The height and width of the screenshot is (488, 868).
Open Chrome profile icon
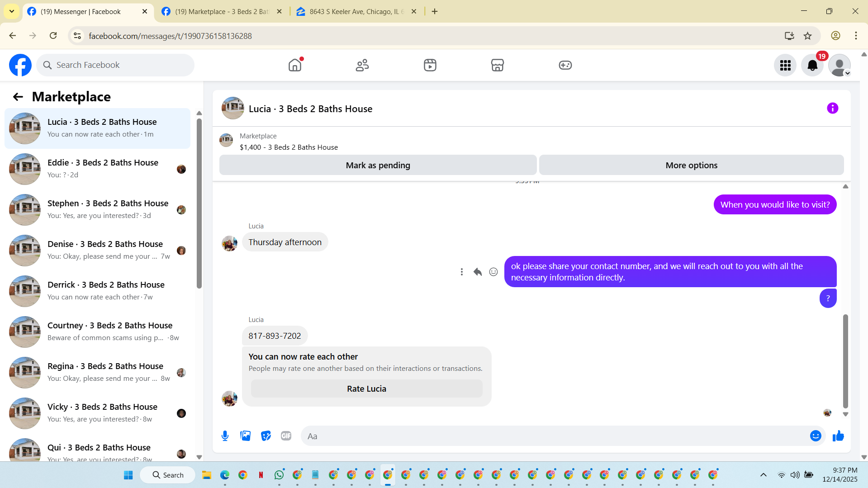(835, 36)
